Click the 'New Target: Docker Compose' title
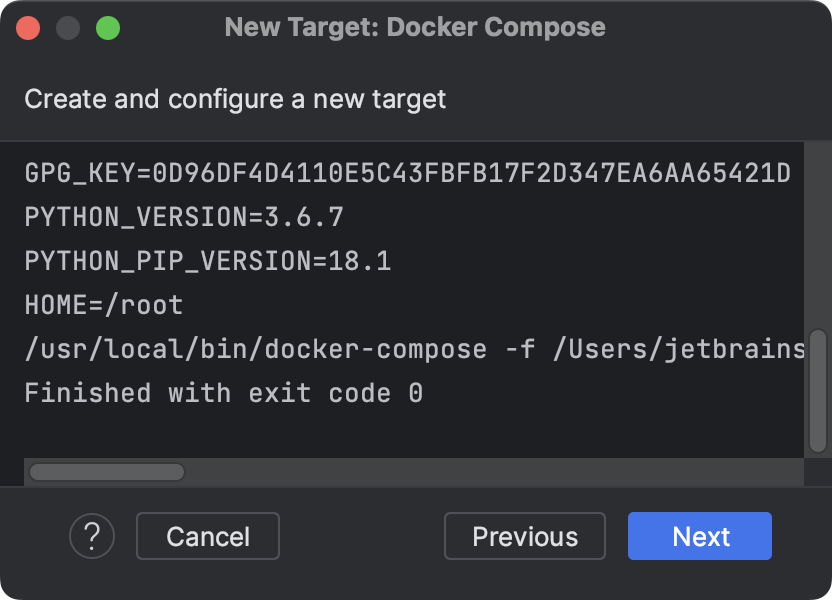The height and width of the screenshot is (600, 832). coord(416,27)
